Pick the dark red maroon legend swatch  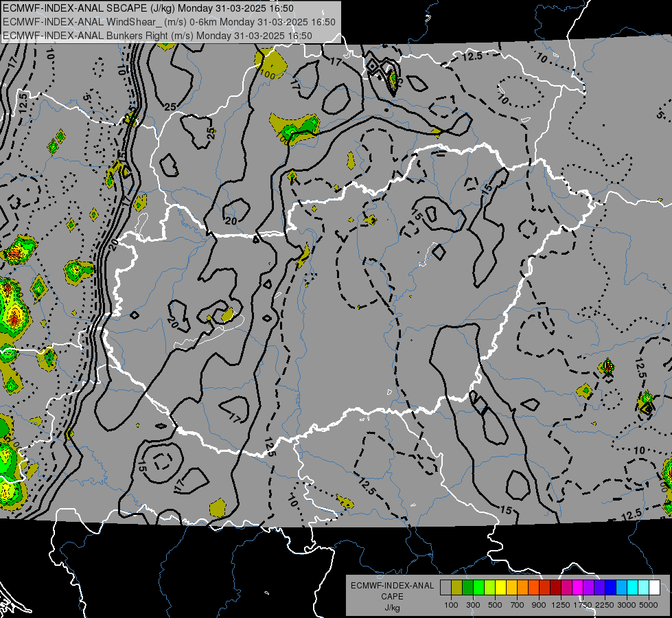tap(555, 587)
